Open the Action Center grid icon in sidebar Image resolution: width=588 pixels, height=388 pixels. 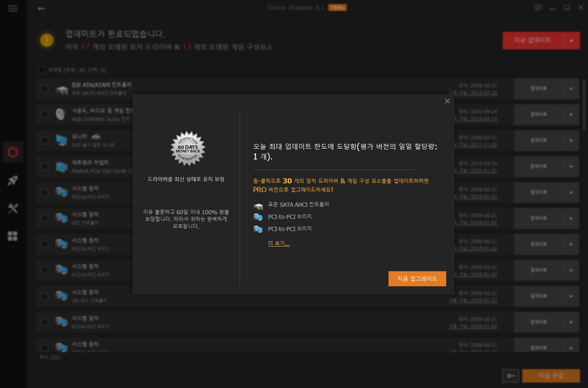(x=13, y=236)
